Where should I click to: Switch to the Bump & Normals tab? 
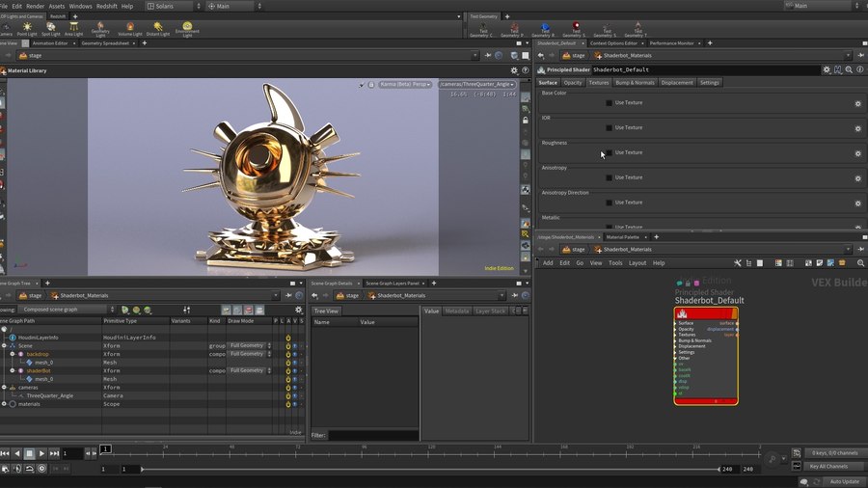point(635,83)
